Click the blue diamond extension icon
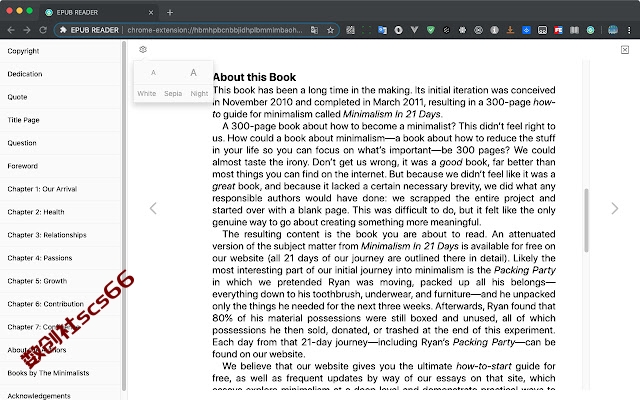Screen dimensions: 640x400 pyautogui.click(x=527, y=30)
